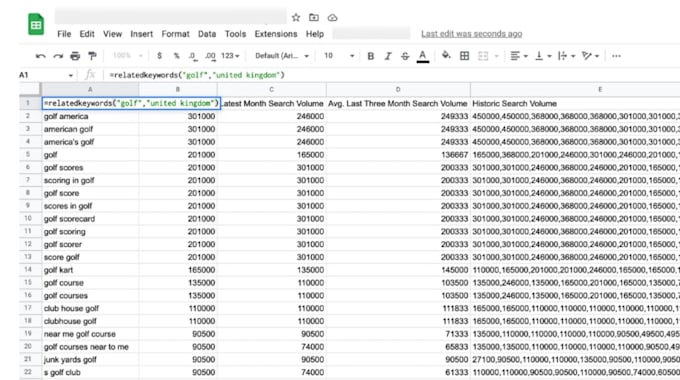Open the Google Sheets home icon
This screenshot has width=680, height=380.
[36, 24]
